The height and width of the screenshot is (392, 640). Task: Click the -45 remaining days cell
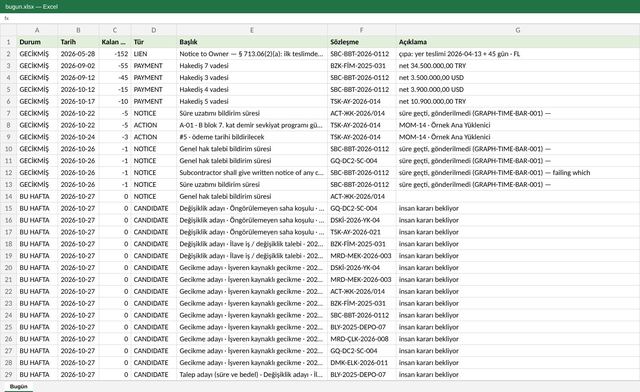(x=115, y=78)
